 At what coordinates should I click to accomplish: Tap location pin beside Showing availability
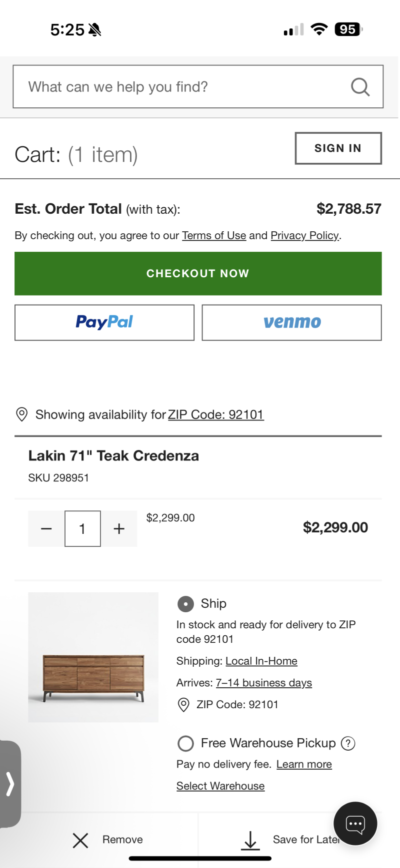pyautogui.click(x=22, y=415)
